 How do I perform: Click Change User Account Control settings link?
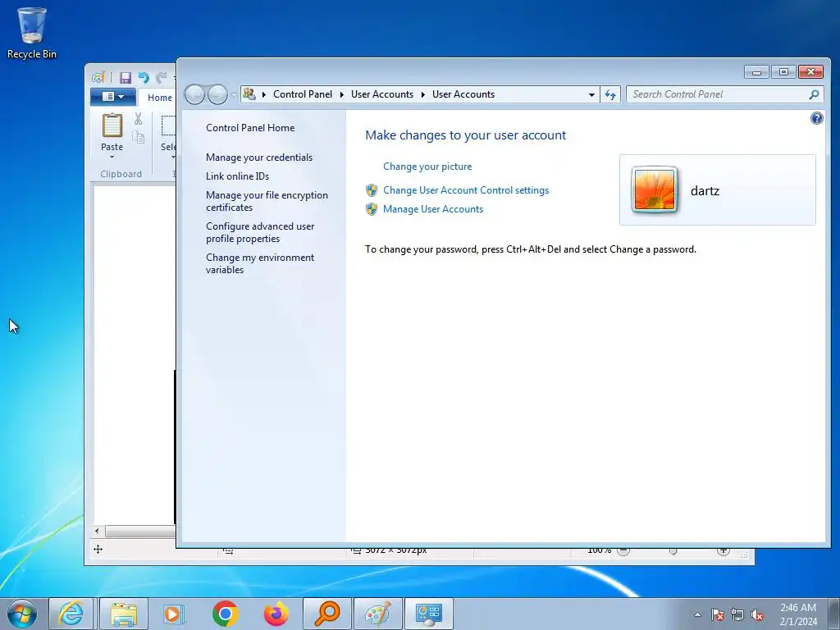[x=466, y=189]
